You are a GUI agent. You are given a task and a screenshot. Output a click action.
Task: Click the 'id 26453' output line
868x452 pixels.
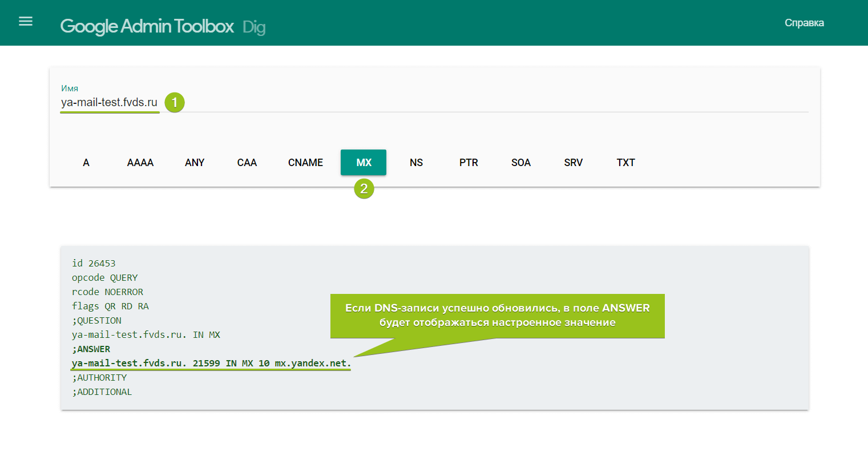tap(94, 263)
